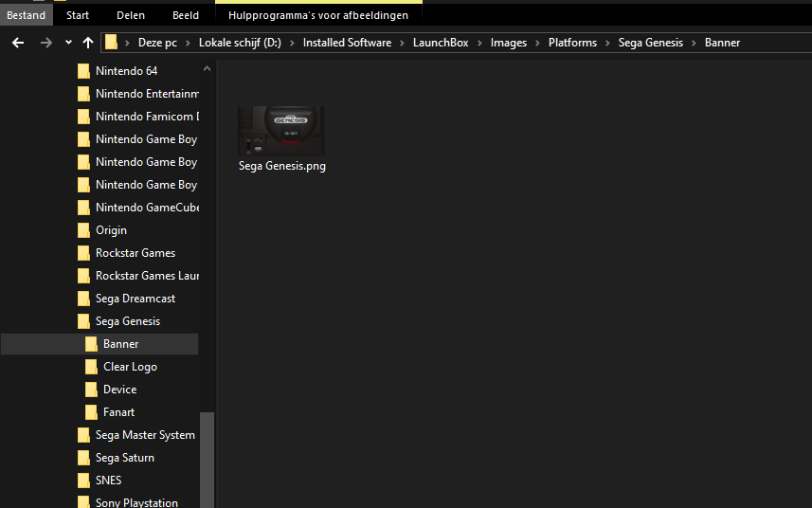Switch to the Beeld ribbon tab
This screenshot has width=812, height=508.
(186, 15)
